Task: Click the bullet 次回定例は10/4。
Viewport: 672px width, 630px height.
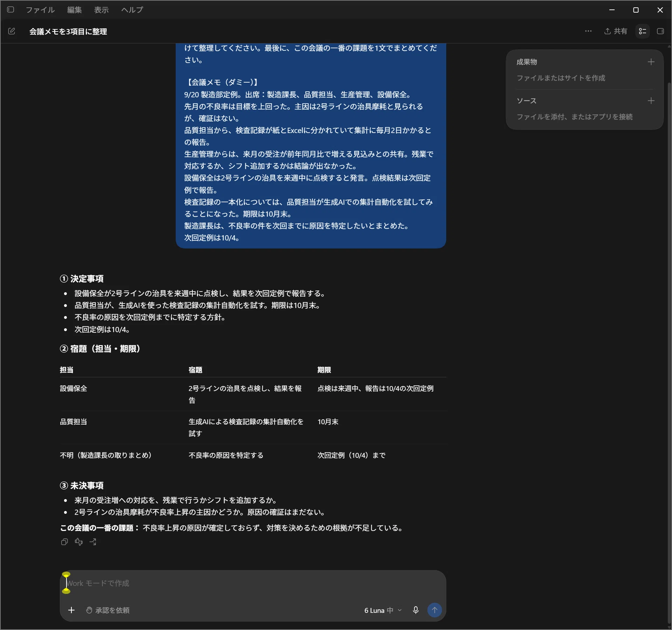Action: click(x=103, y=329)
